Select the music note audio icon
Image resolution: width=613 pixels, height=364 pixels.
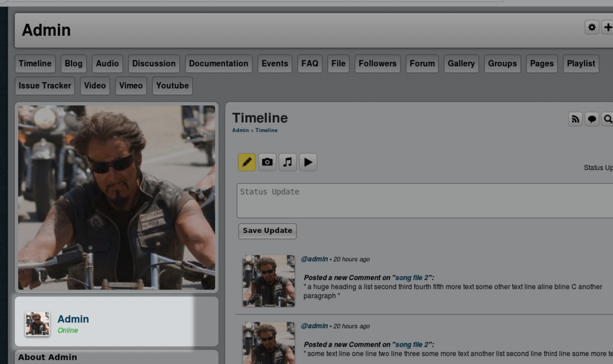pyautogui.click(x=288, y=162)
